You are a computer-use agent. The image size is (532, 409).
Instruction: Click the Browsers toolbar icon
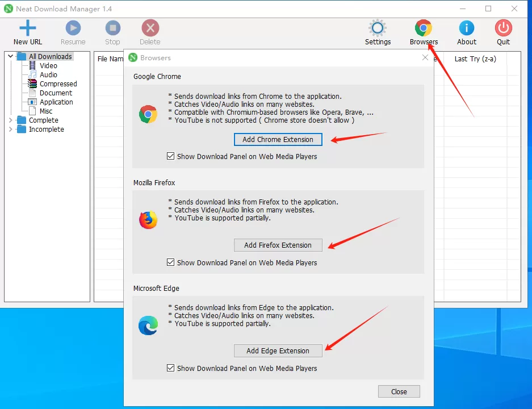pos(424,28)
